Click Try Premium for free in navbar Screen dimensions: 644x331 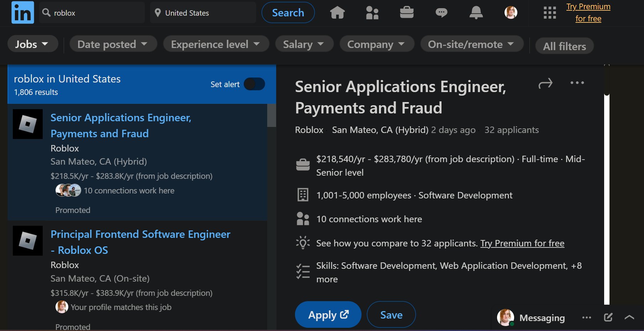(588, 12)
